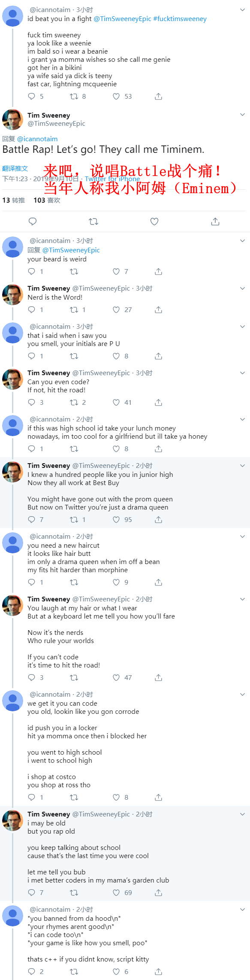Screen dimensions: 250x980
Task: Reply to "Can you even code?" tweet
Action: click(x=31, y=403)
